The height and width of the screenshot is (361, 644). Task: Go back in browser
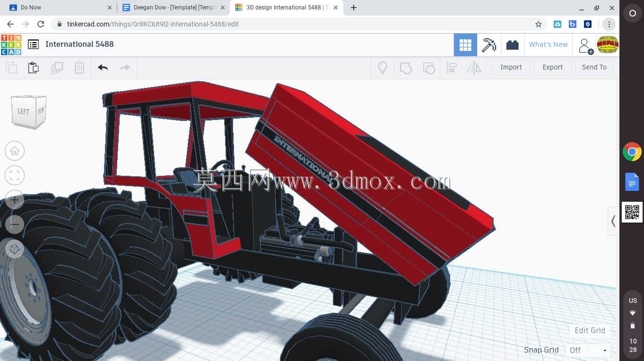tap(10, 24)
